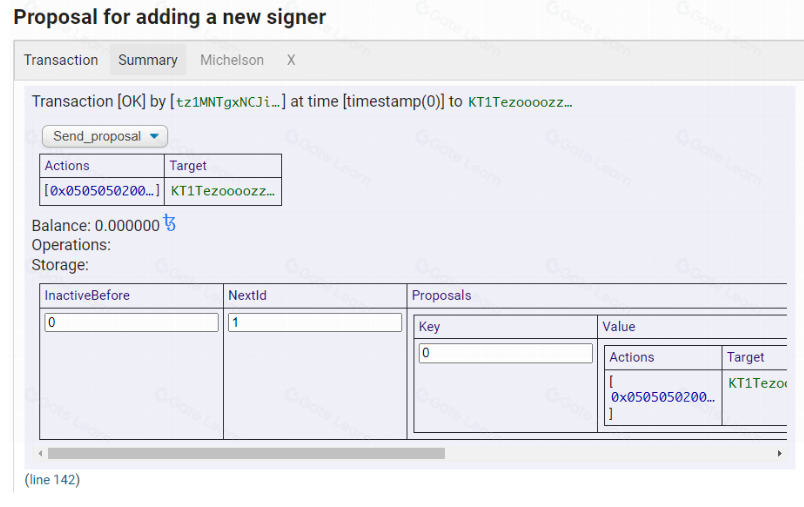Click the InactiveBefore input field

tap(131, 323)
